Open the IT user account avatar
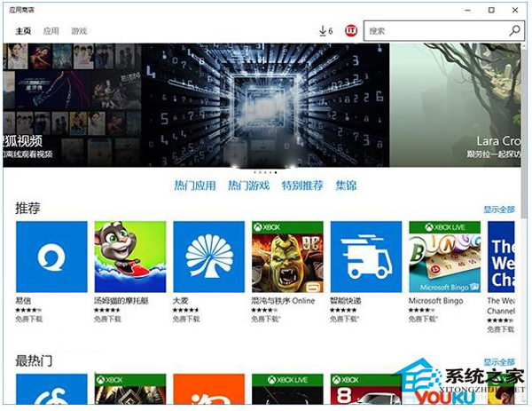The image size is (532, 411). click(x=351, y=31)
